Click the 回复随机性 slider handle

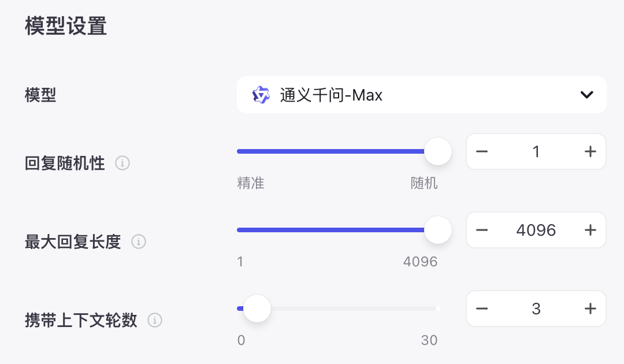(x=438, y=151)
